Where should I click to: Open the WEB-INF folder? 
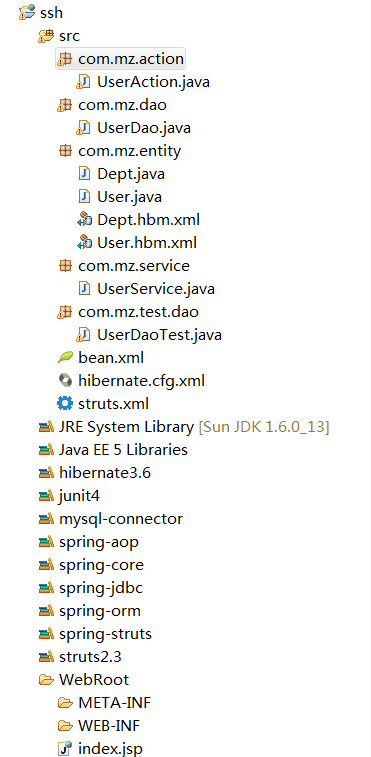click(109, 726)
